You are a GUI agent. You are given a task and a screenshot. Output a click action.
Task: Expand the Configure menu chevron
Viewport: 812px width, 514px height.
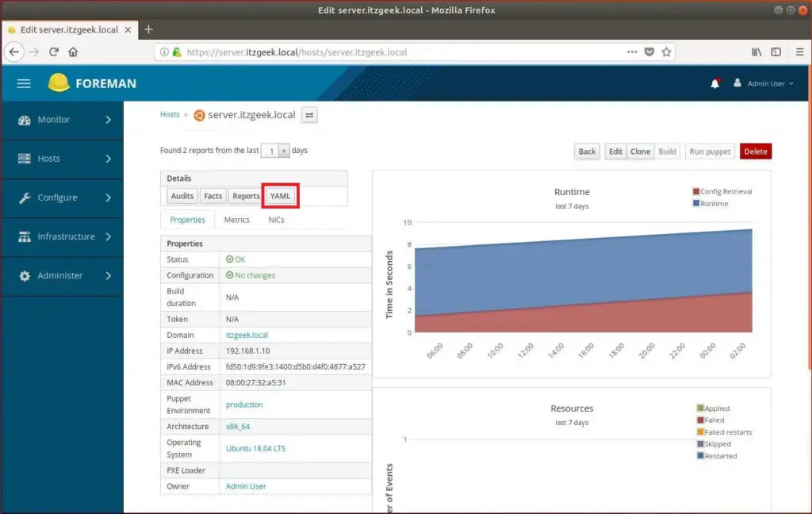108,198
